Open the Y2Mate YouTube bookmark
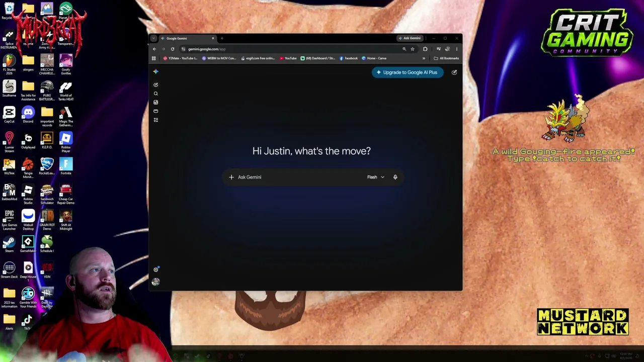This screenshot has width=644, height=362. coord(181,58)
